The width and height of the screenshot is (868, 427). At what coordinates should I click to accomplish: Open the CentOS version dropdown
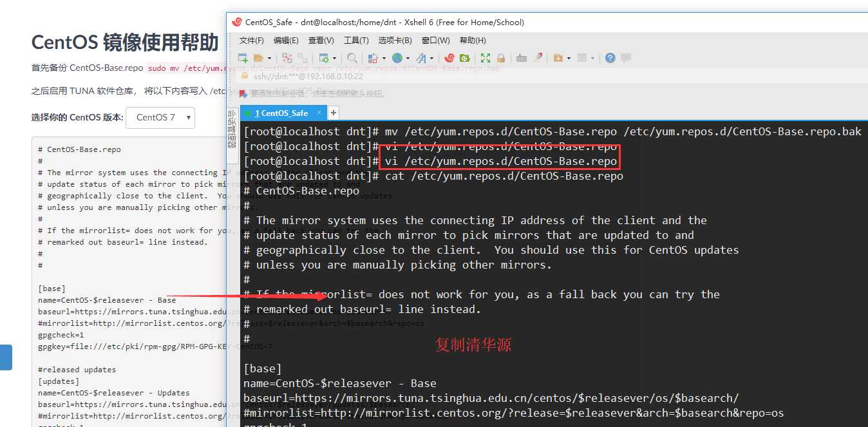[x=160, y=117]
